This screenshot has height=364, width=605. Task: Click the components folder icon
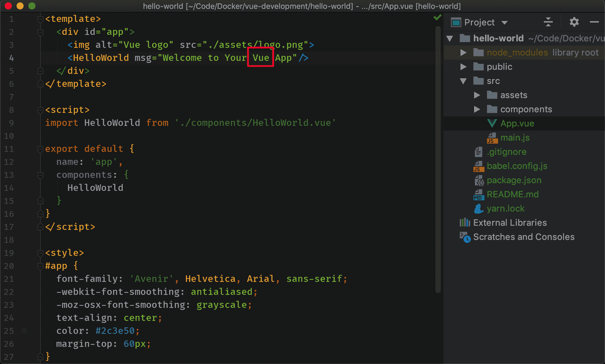[492, 109]
